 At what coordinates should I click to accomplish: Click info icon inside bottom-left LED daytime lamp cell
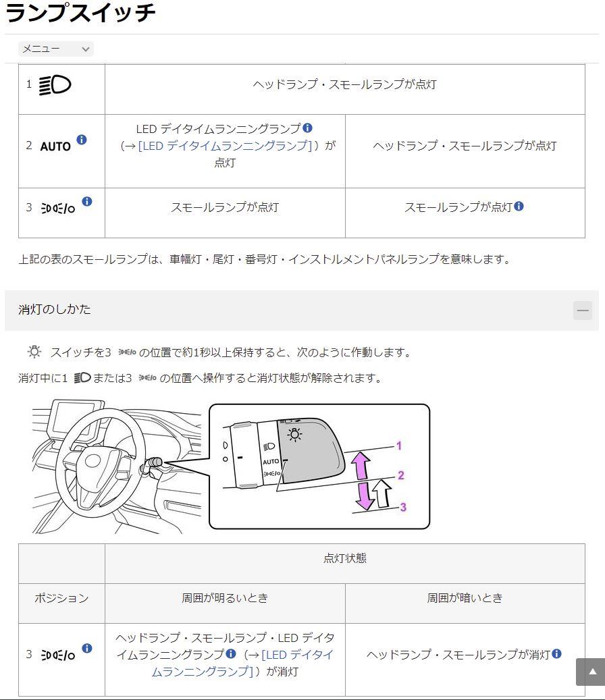tap(231, 653)
